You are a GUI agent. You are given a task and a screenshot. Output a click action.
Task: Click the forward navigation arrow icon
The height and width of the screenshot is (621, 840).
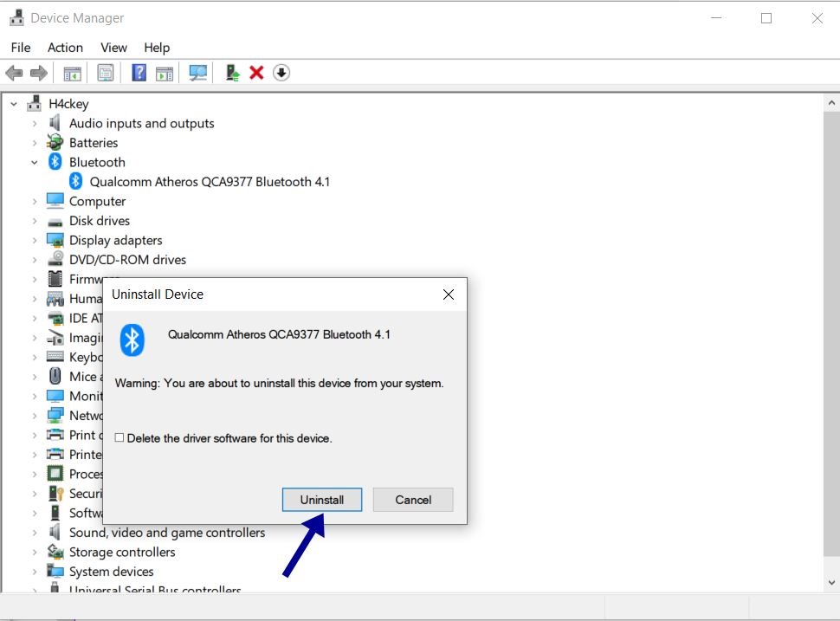38,72
